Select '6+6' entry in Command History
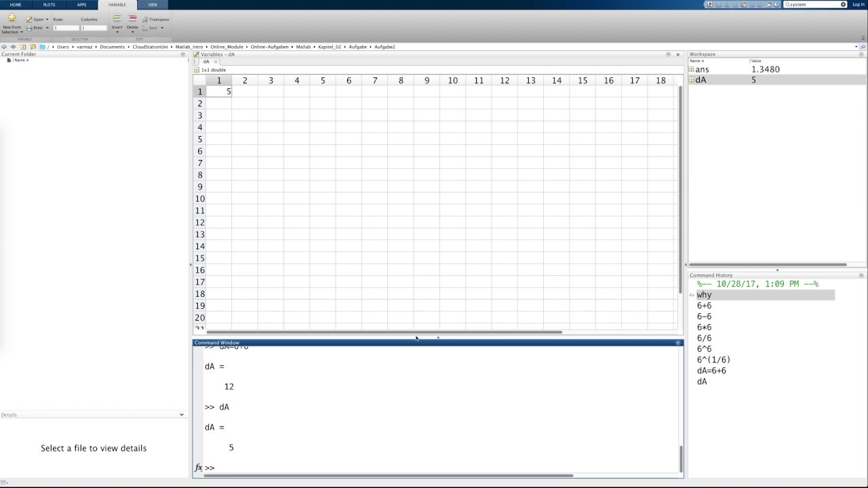The image size is (868, 488). 704,306
